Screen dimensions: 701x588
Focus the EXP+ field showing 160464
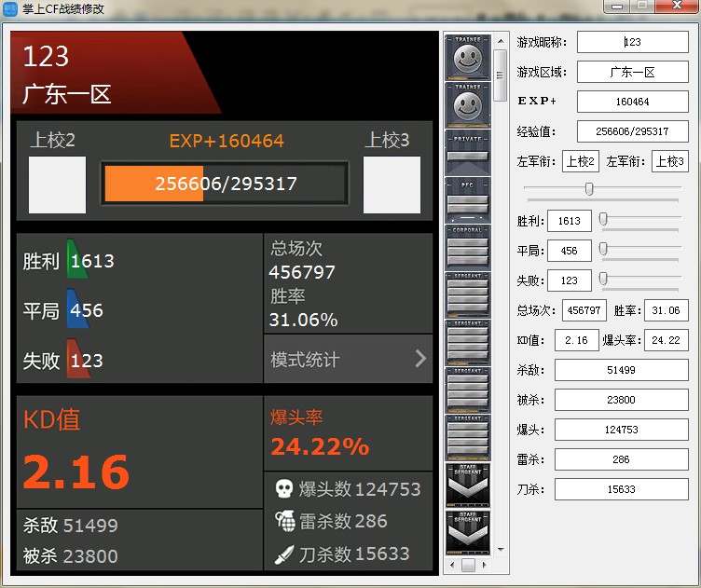(633, 102)
